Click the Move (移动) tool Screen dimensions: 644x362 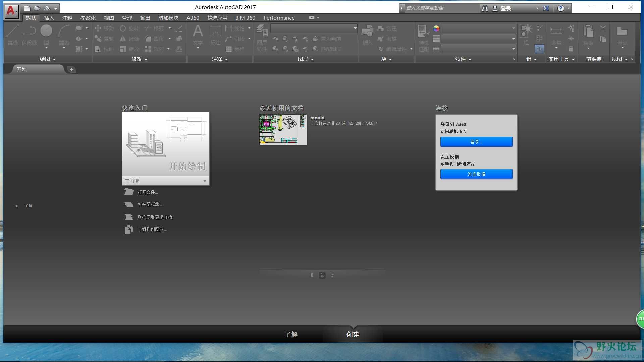click(x=104, y=28)
